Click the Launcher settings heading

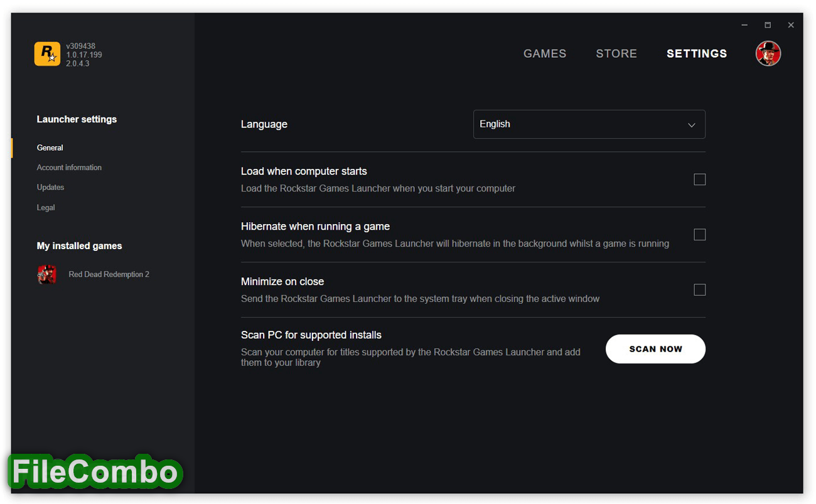(77, 119)
